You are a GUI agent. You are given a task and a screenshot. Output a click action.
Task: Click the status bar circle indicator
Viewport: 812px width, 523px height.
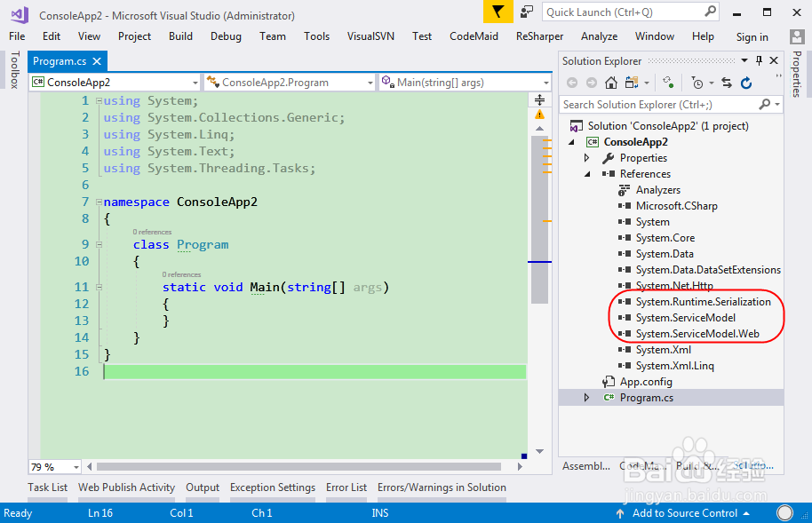(784, 512)
